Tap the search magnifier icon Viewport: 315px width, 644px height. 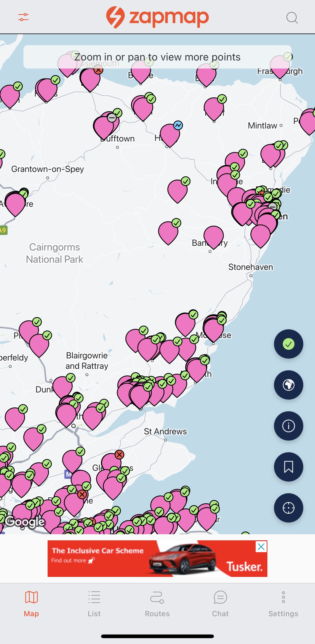click(x=292, y=18)
